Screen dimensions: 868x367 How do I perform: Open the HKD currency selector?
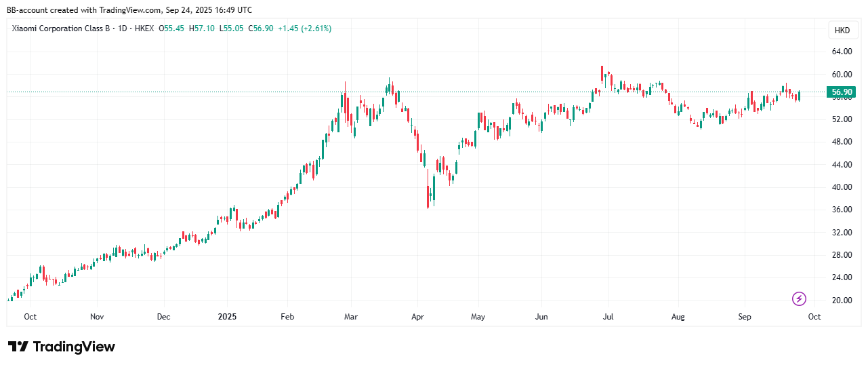point(842,31)
